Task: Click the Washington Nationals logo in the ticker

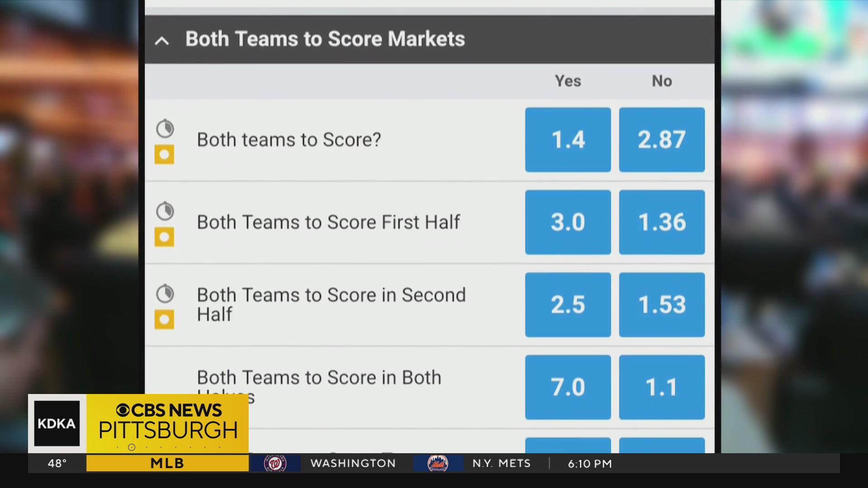Action: tap(275, 464)
